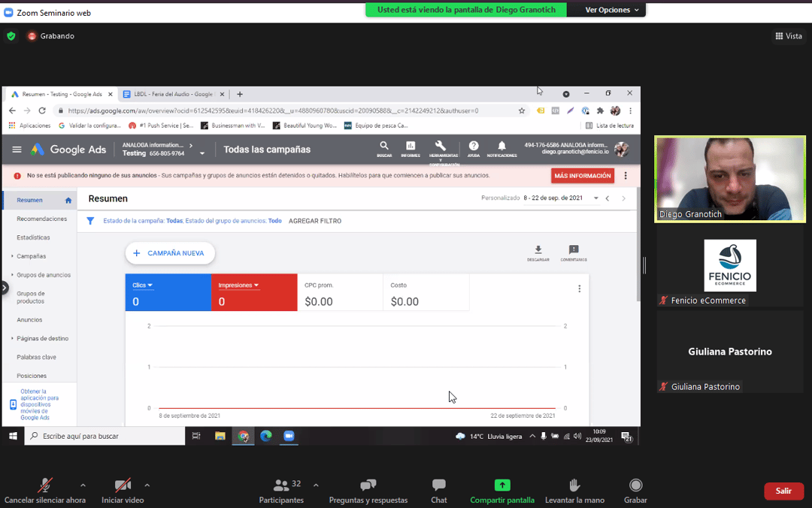The height and width of the screenshot is (508, 812).
Task: Open the Ver Opciones dropdown
Action: pyautogui.click(x=612, y=10)
